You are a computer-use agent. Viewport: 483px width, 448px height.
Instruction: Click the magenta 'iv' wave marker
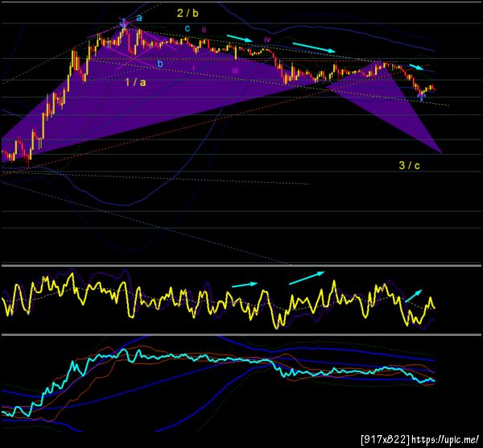coord(267,39)
